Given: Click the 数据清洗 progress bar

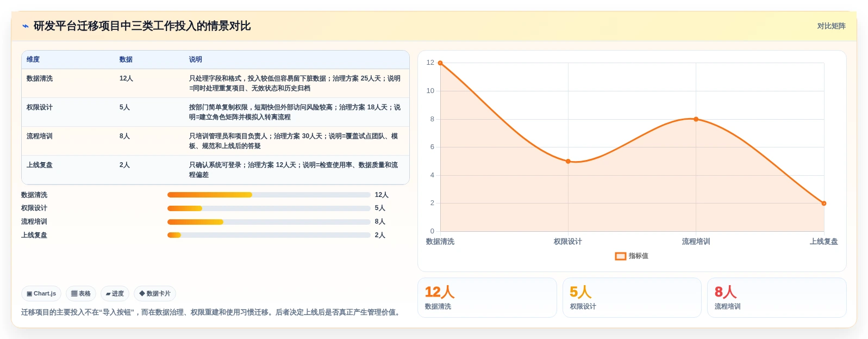Looking at the screenshot, I should (x=269, y=195).
